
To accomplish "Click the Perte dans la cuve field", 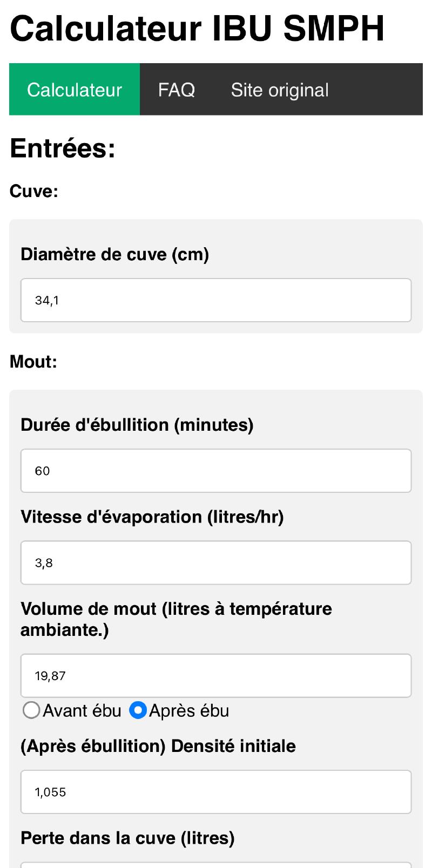I will (216, 864).
